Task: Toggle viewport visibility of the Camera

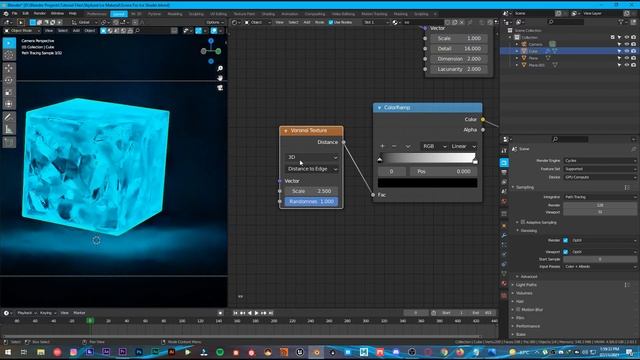Action: pos(627,44)
